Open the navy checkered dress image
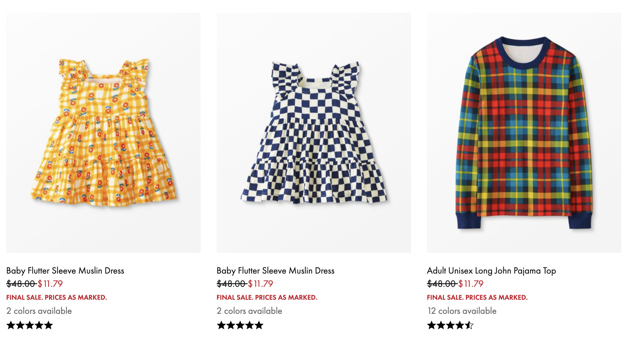The image size is (623, 364). pos(314,132)
